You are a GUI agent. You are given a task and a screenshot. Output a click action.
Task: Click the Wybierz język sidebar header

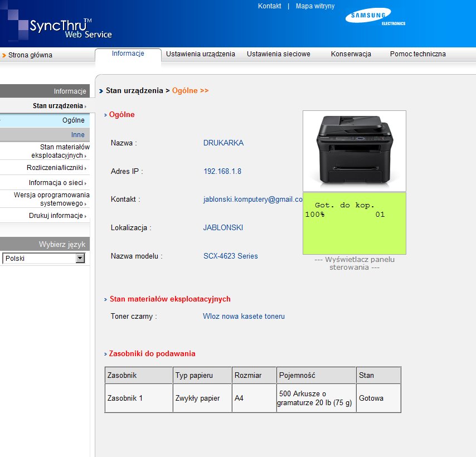tap(45, 244)
